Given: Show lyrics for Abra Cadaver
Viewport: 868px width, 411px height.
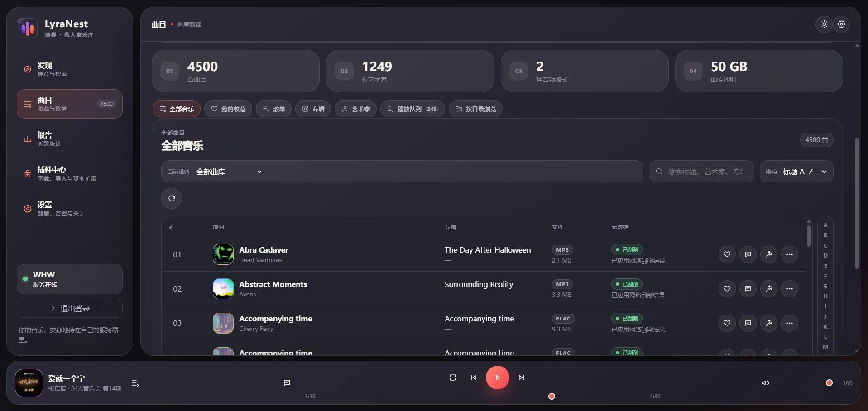Looking at the screenshot, I should tap(748, 254).
